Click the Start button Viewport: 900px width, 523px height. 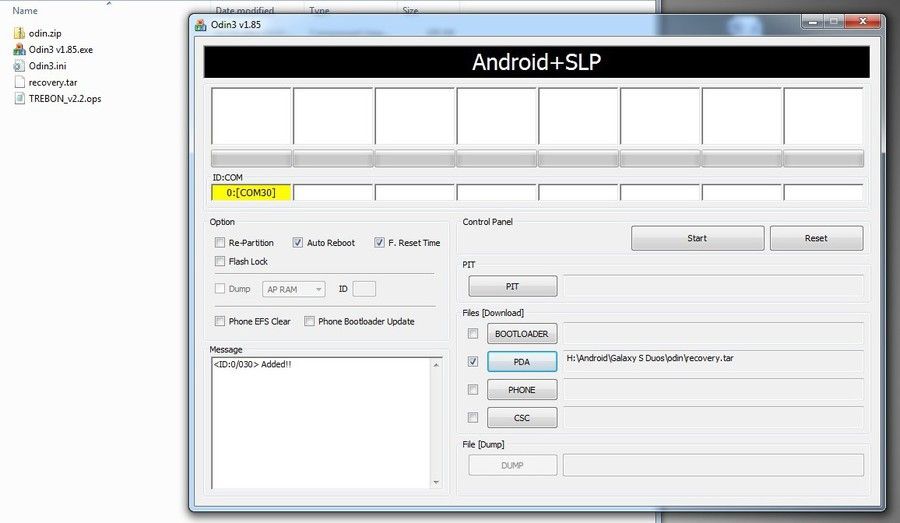[697, 238]
